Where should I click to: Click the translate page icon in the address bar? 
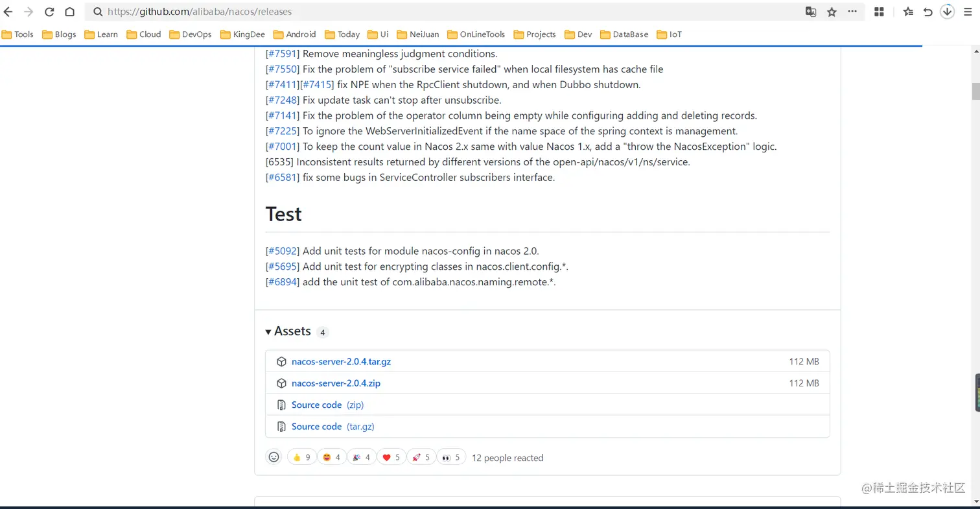click(811, 12)
